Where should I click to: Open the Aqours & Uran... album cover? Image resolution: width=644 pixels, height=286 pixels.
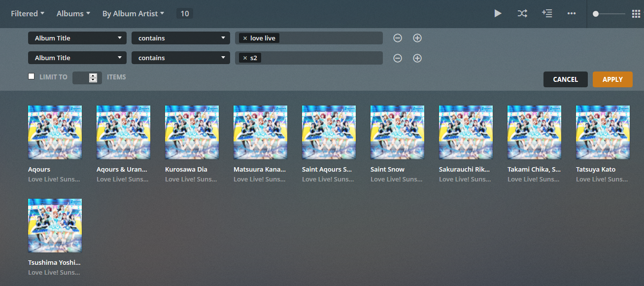coord(124,132)
